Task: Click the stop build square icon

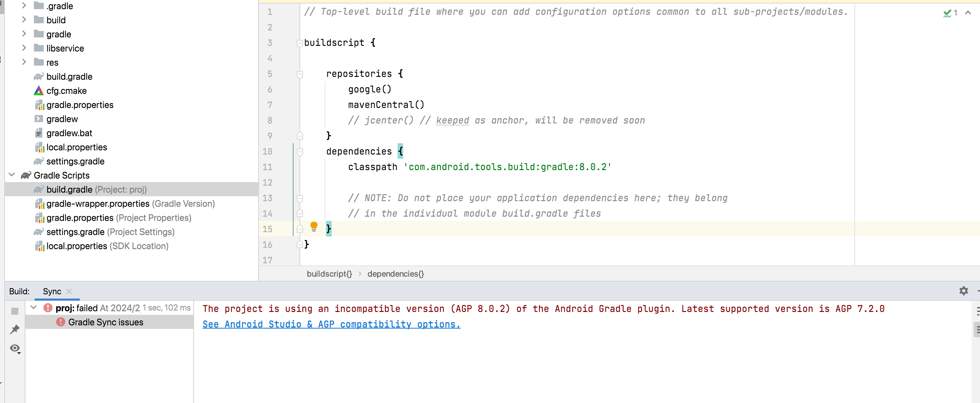Action: pyautogui.click(x=14, y=311)
